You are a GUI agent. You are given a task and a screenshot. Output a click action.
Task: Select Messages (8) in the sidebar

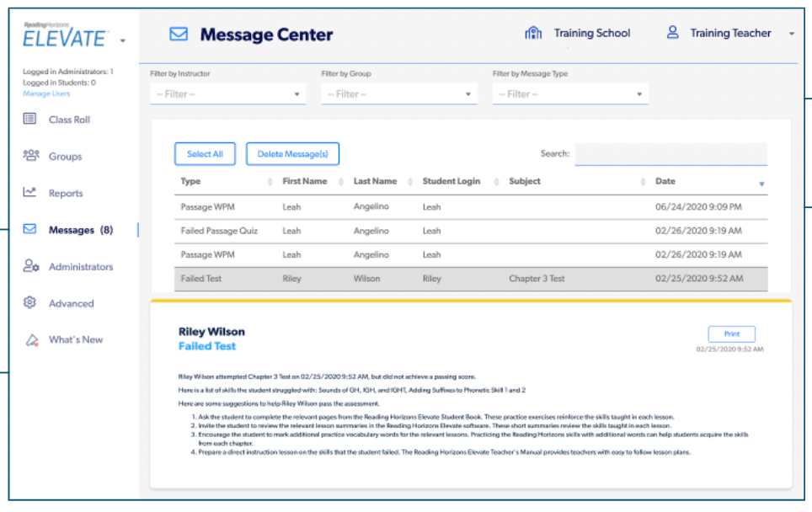click(81, 230)
